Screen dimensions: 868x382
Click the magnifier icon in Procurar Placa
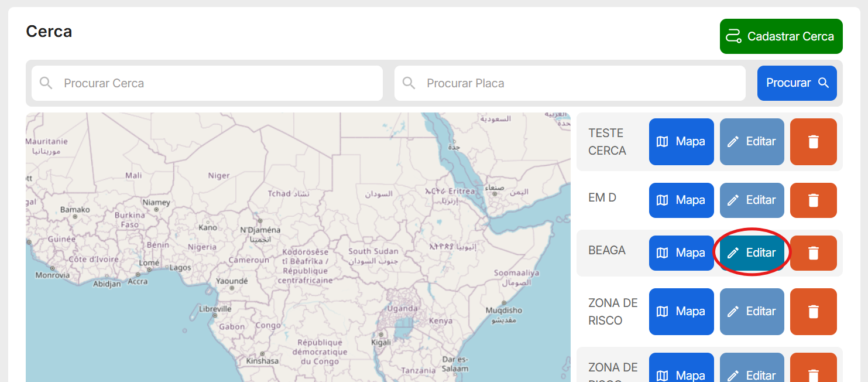(x=409, y=83)
